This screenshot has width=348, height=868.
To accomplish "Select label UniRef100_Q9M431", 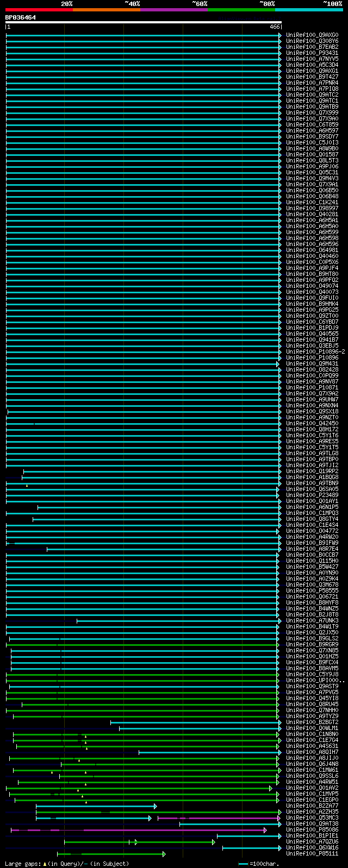I will [x=312, y=364].
